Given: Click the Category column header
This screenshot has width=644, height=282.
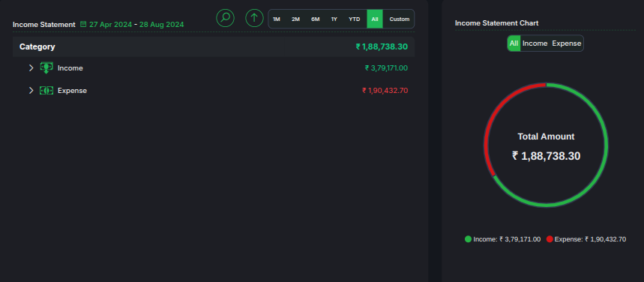Looking at the screenshot, I should pyautogui.click(x=37, y=46).
